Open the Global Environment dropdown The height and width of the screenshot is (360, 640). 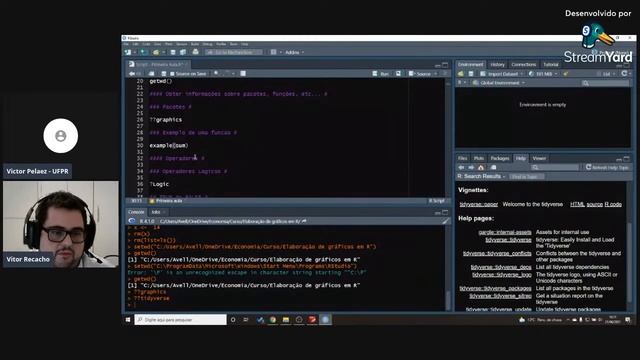point(499,83)
